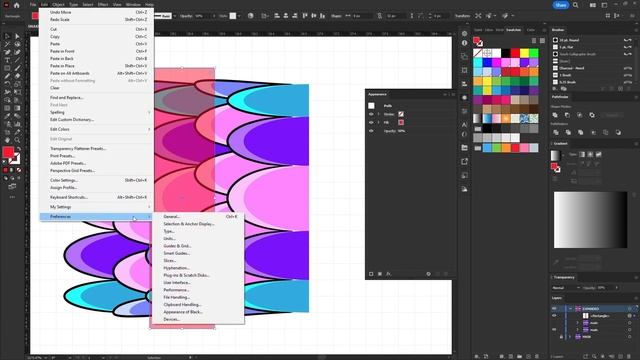This screenshot has width=640, height=360.
Task: Open the Libraries folder panel icon
Action: (464, 147)
